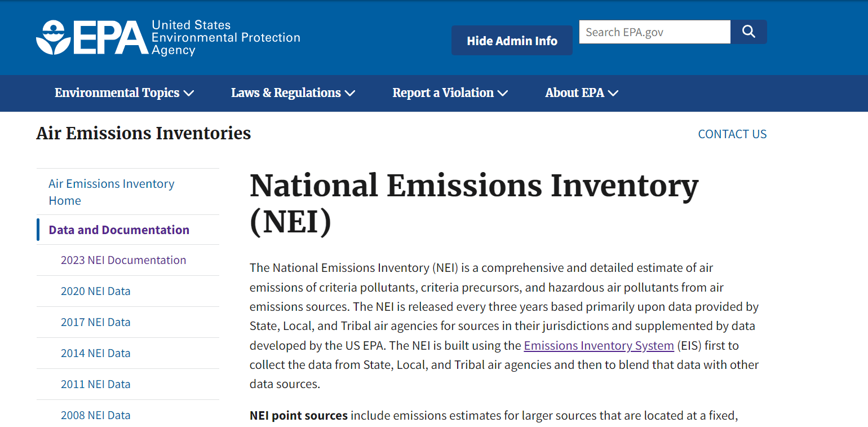Click the Hide Admin Info button
868x427 pixels.
pyautogui.click(x=511, y=40)
